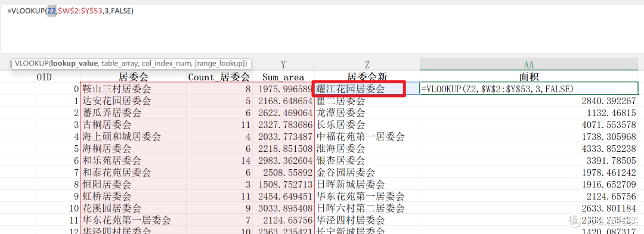Click the 面积 header cell
644x234 pixels.
pyautogui.click(x=529, y=77)
